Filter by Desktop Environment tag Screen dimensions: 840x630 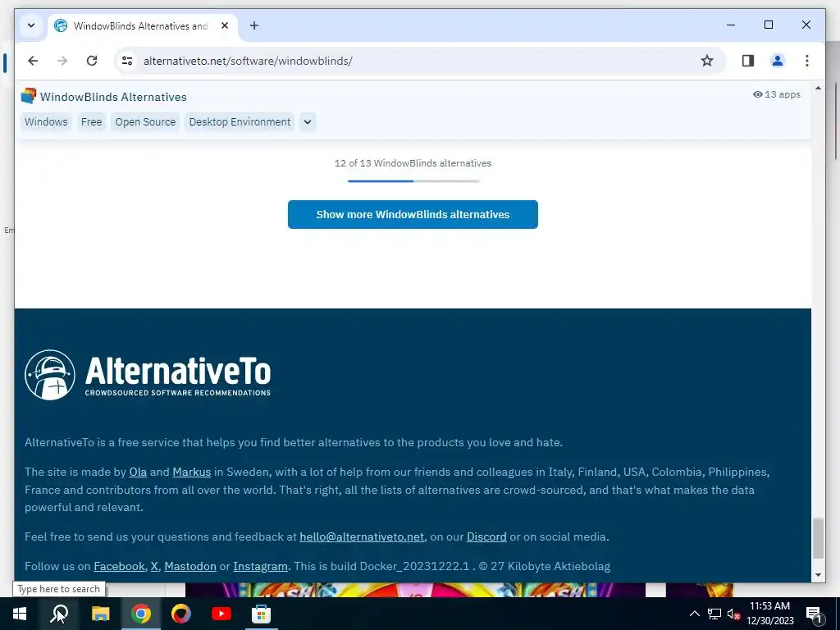(240, 121)
